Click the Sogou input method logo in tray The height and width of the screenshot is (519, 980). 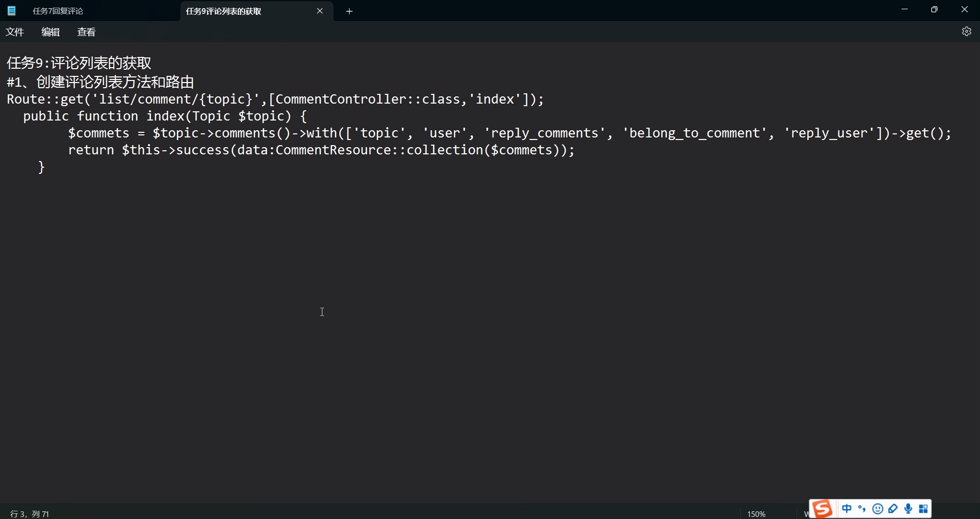pyautogui.click(x=822, y=509)
